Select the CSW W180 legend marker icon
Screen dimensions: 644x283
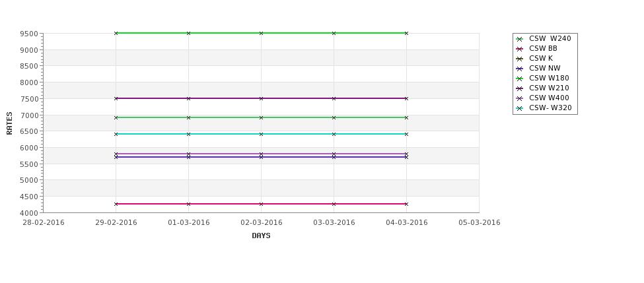519,79
